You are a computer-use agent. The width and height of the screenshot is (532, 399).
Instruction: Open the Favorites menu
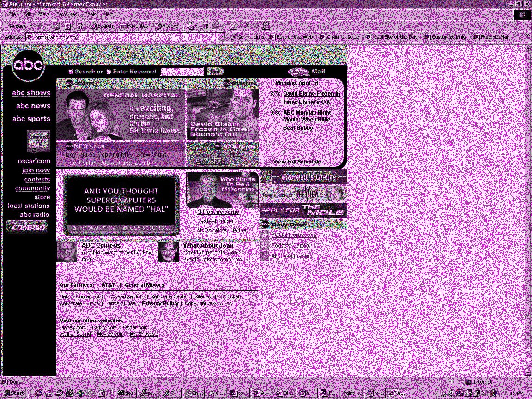tap(66, 14)
